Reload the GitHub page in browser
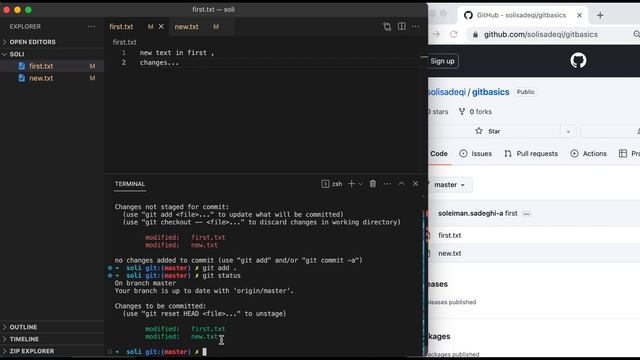This screenshot has height=360, width=640. [x=453, y=34]
